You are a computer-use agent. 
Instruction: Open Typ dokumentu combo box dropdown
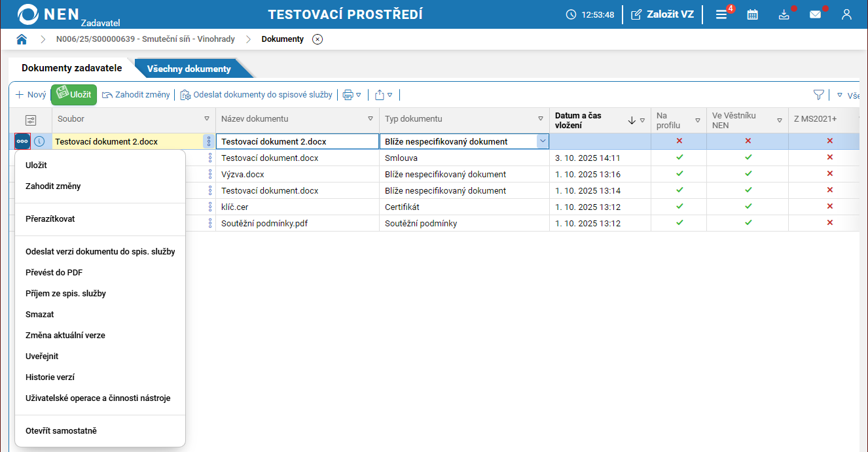tap(542, 141)
